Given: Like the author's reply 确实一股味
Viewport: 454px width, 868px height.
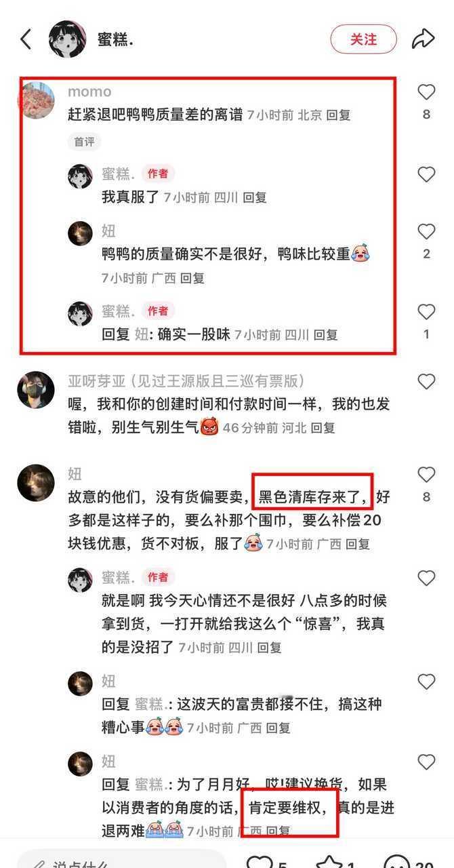Looking at the screenshot, I should (426, 312).
